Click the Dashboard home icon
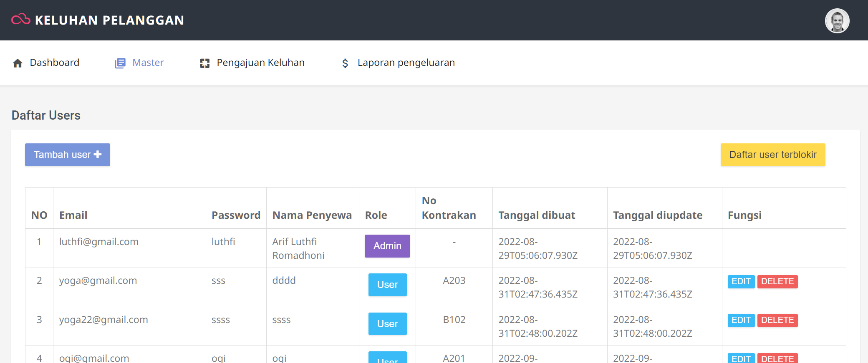868x363 pixels. (18, 63)
